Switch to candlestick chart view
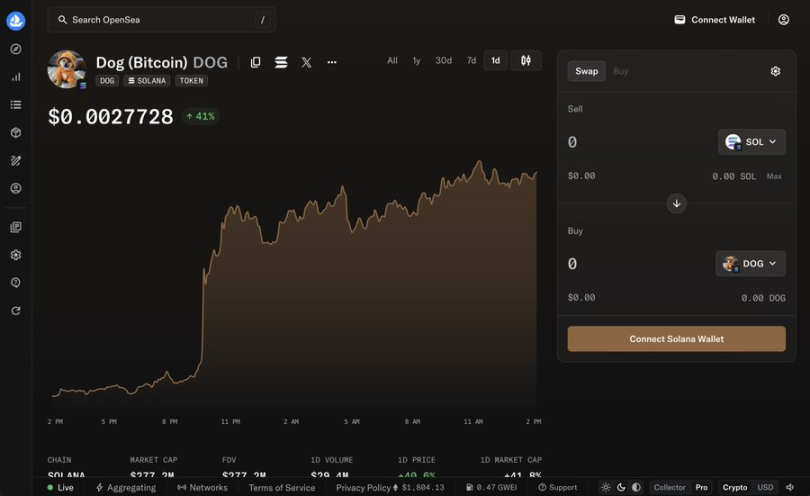This screenshot has width=810, height=496. pos(526,60)
